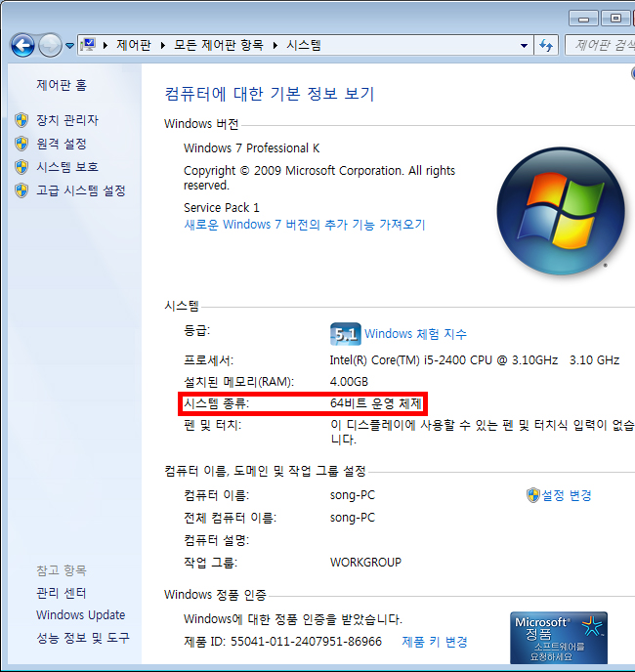Screen dimensions: 635x672
Task: Click shield icon beside 설정 변경
Action: pyautogui.click(x=533, y=495)
